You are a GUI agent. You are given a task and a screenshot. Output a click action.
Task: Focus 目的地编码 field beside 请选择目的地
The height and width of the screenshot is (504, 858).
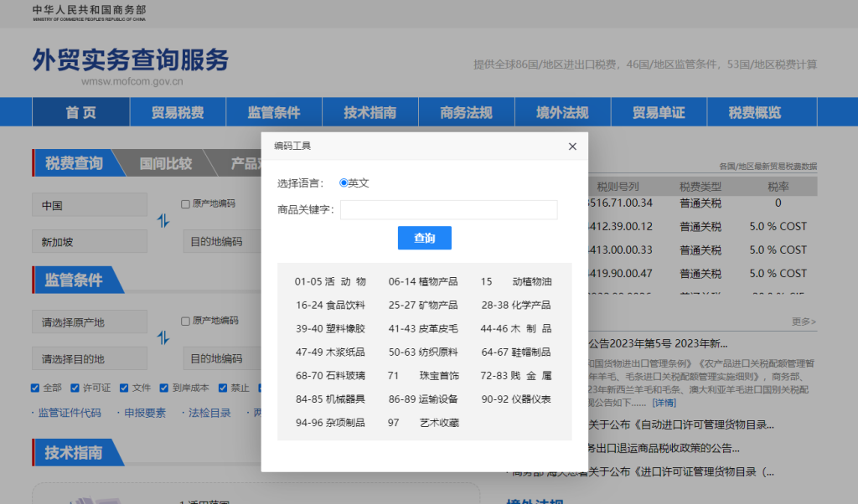[x=222, y=358]
